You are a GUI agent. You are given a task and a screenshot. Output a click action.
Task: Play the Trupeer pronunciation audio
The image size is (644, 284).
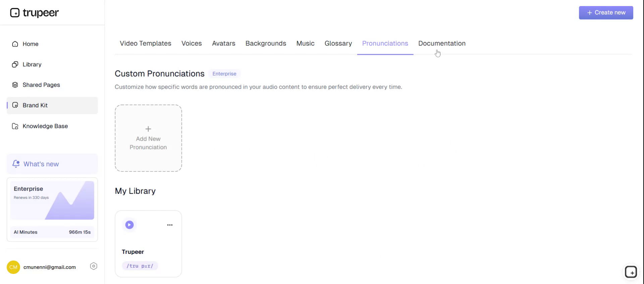129,225
